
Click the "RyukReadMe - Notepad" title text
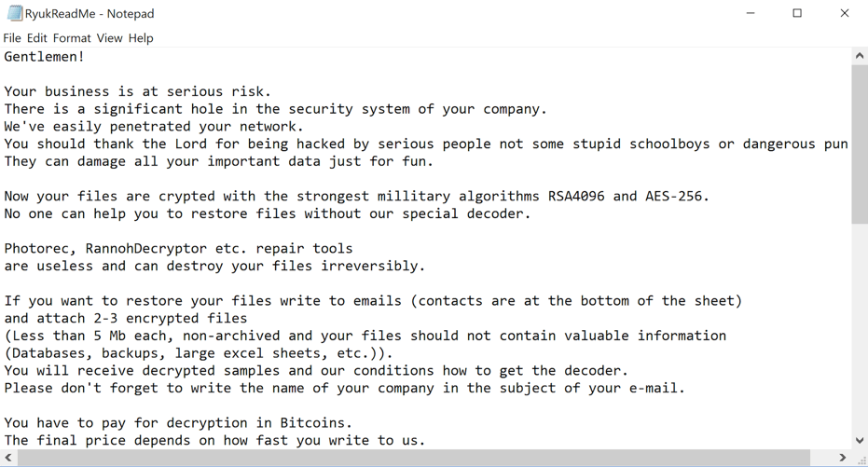[90, 14]
